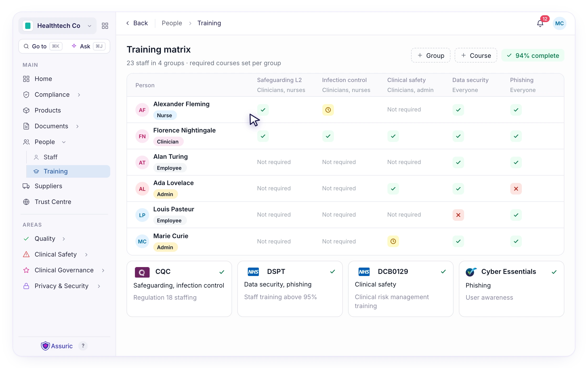Image resolution: width=588 pixels, height=368 pixels.
Task: Click the Cyber Essentials logo
Action: (471, 272)
